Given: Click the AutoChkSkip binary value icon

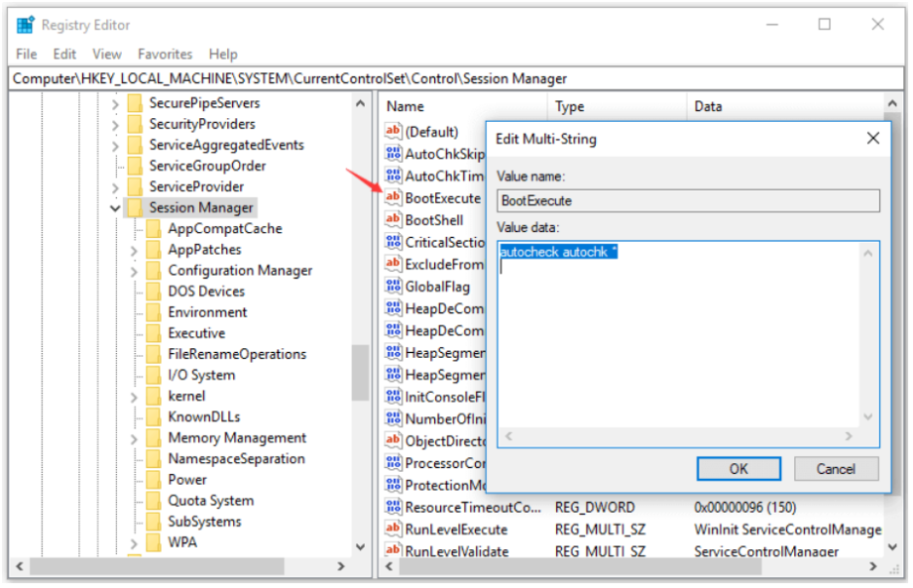Looking at the screenshot, I should [393, 153].
